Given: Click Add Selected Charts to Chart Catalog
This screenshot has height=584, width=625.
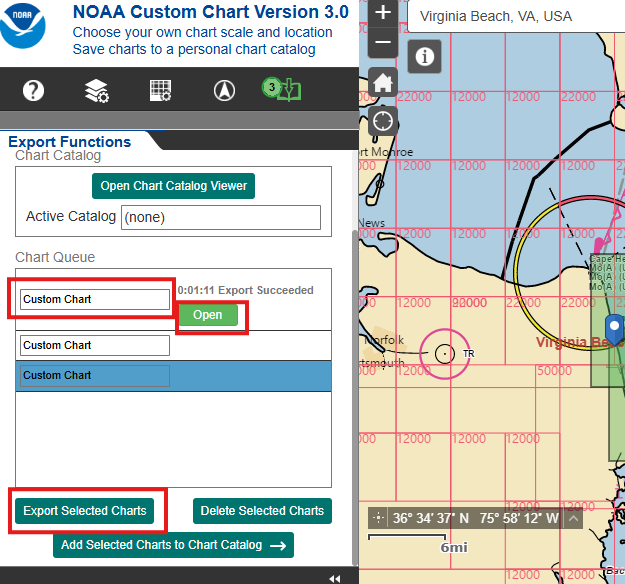Looking at the screenshot, I should [x=174, y=545].
